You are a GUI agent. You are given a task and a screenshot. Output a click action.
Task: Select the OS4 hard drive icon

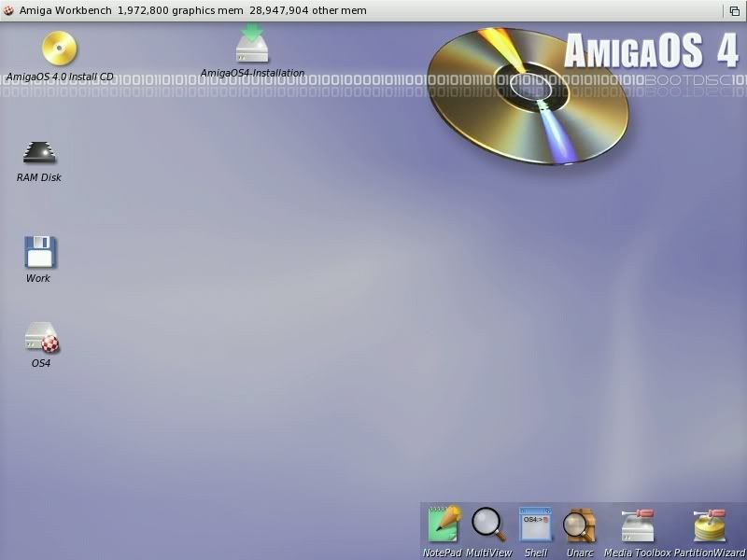pos(42,337)
